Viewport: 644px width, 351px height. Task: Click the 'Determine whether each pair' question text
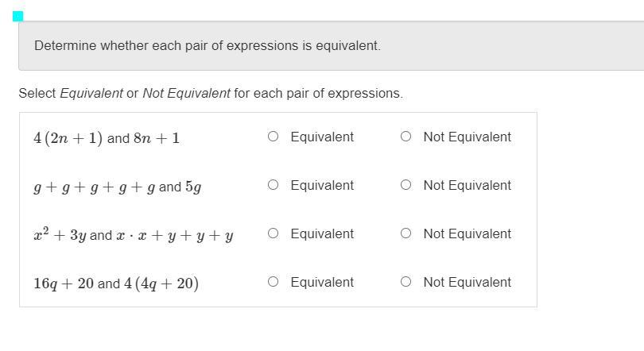tap(208, 46)
